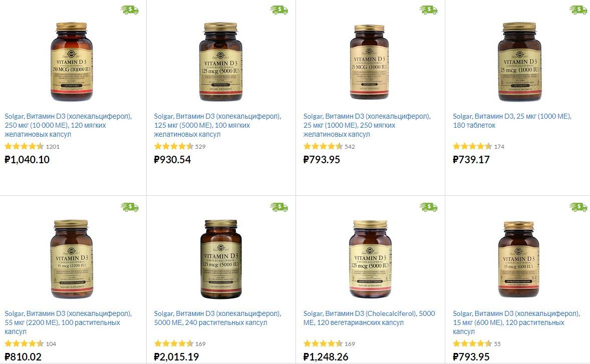This screenshot has width=590, height=364.
Task: Click the 174 reviews star rating
Action: [472, 146]
